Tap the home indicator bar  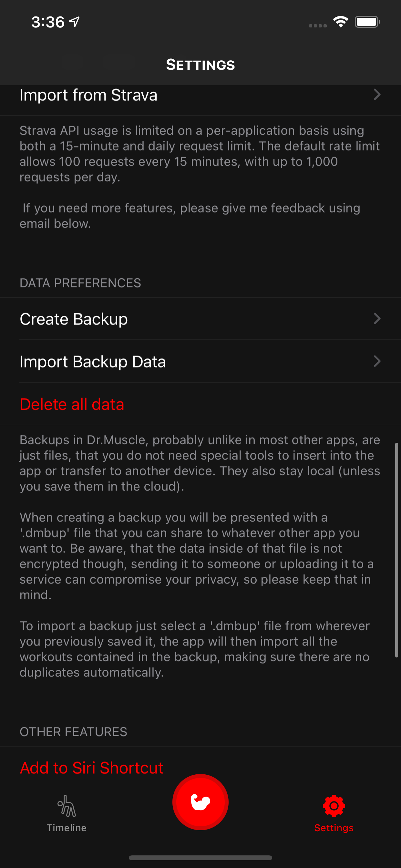pos(200,858)
